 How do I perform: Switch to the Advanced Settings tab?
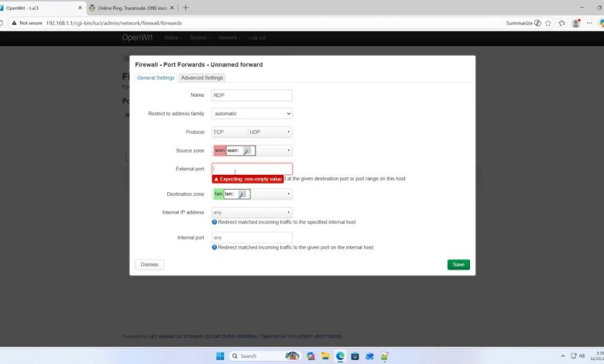pos(202,77)
